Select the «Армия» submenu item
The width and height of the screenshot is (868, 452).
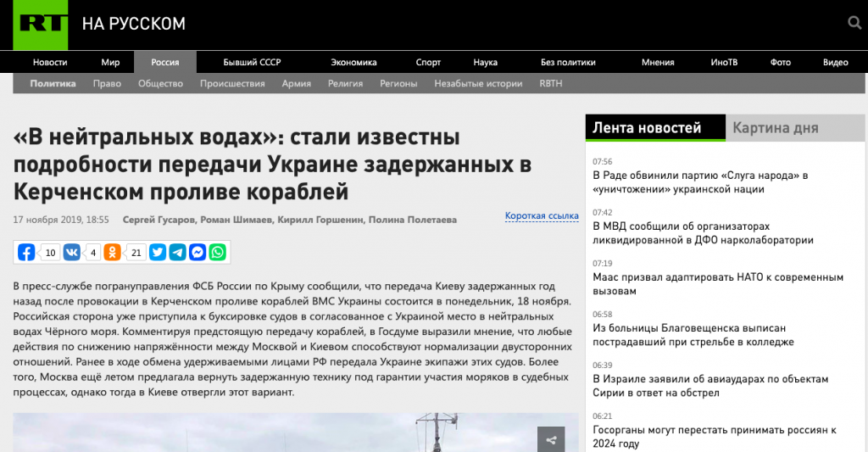[297, 83]
